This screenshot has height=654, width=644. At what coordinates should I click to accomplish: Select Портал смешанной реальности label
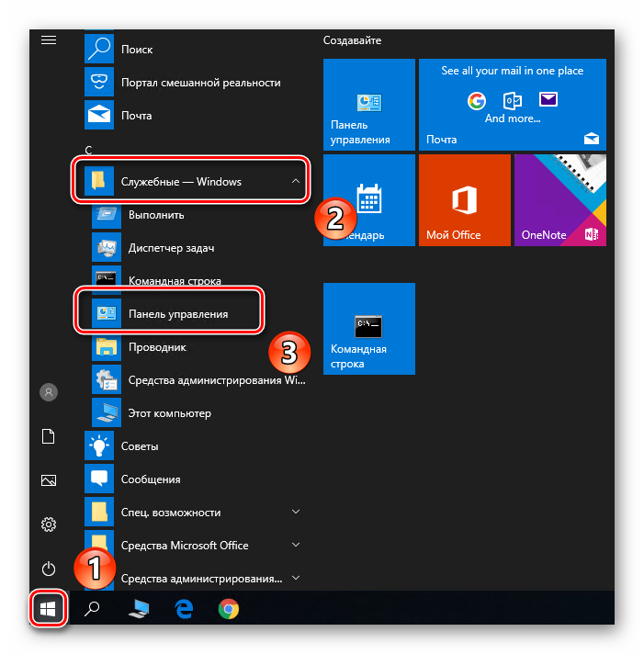[201, 83]
